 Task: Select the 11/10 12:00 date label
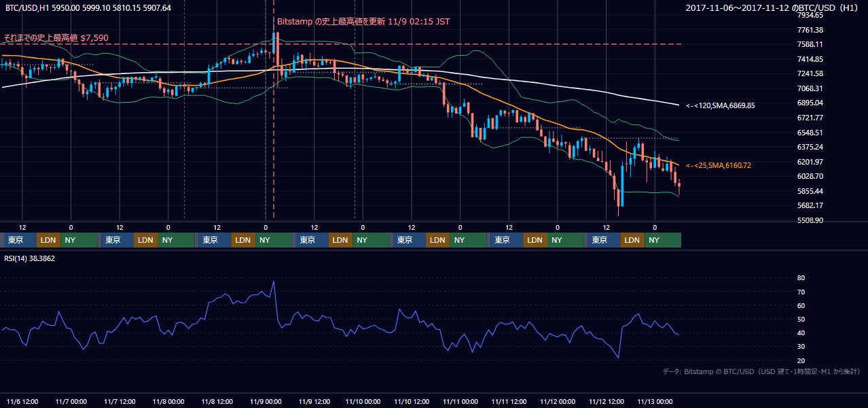click(x=412, y=401)
